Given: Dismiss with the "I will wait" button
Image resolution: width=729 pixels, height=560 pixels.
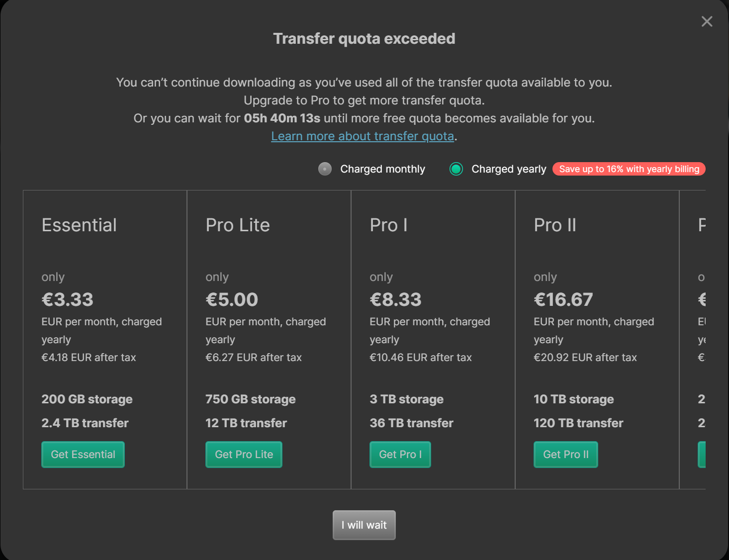Looking at the screenshot, I should [364, 525].
